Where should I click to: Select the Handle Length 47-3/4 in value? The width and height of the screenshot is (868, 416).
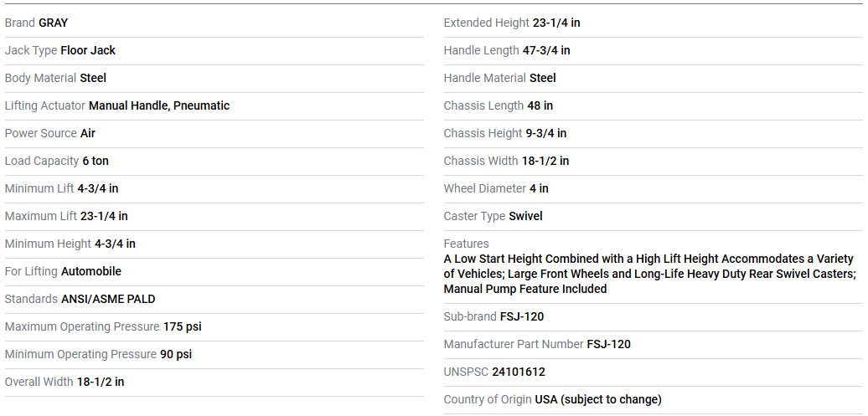[x=546, y=50]
